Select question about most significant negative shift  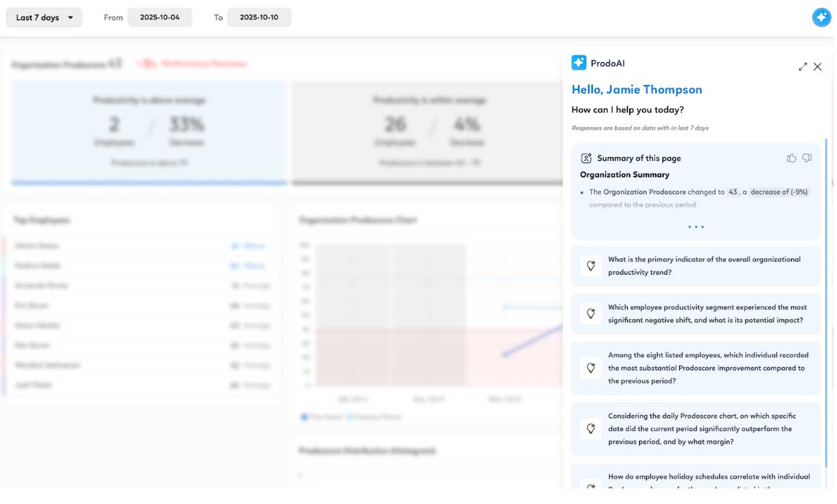point(707,313)
